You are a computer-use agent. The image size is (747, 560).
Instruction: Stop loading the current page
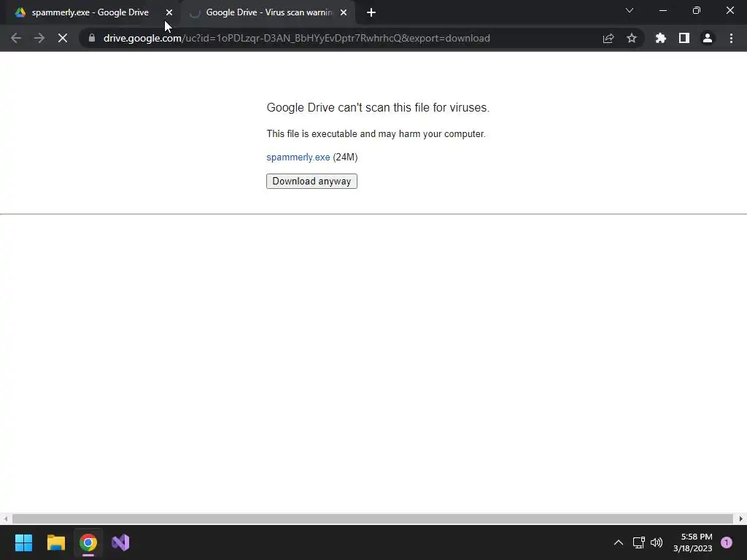click(63, 38)
